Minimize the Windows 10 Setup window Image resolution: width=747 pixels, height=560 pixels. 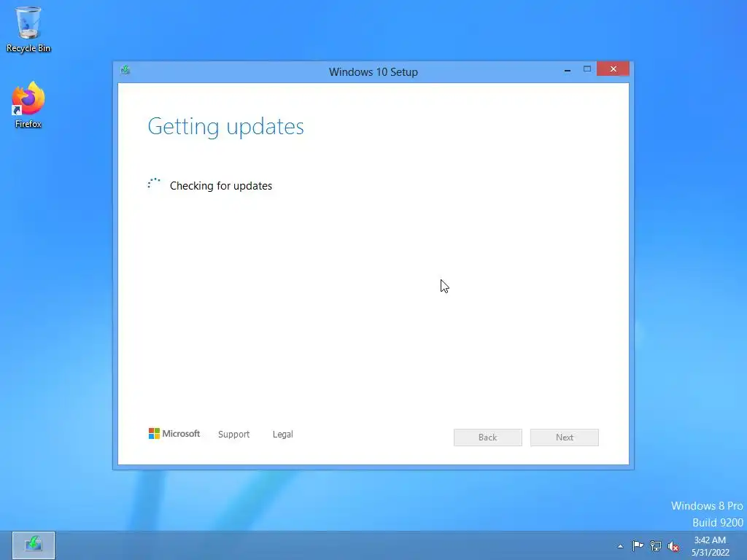(x=568, y=69)
